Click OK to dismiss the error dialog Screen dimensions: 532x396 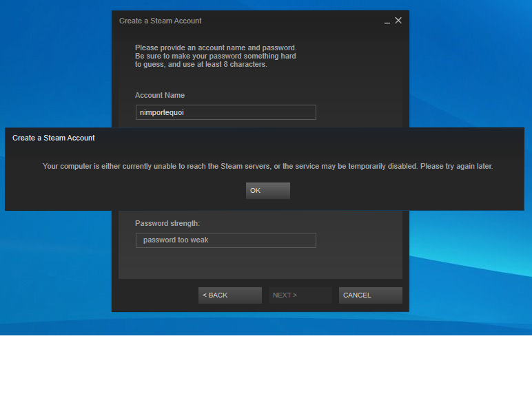267,191
